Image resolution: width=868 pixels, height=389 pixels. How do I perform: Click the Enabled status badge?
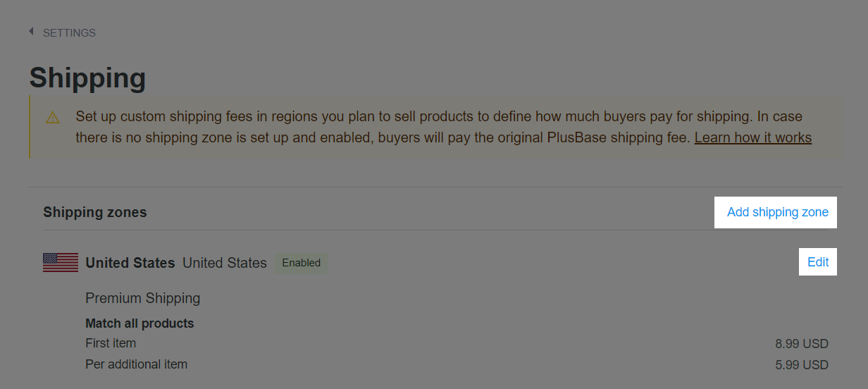pyautogui.click(x=301, y=263)
